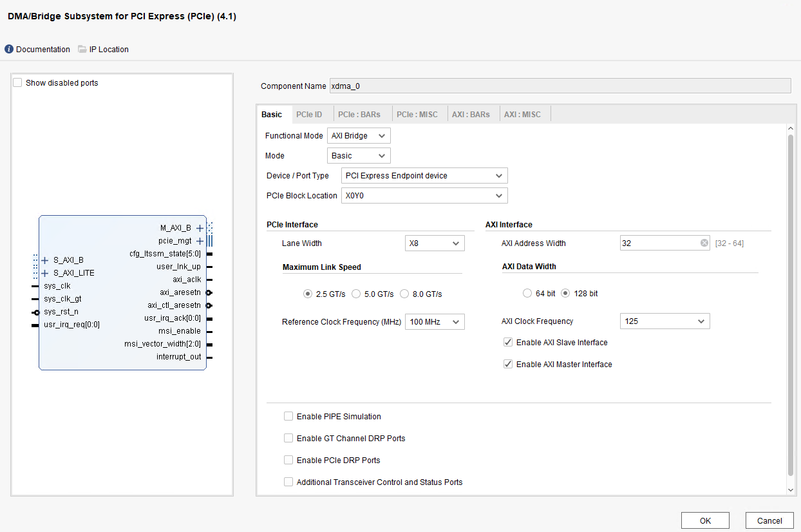Open the Functional Mode dropdown

tap(359, 135)
